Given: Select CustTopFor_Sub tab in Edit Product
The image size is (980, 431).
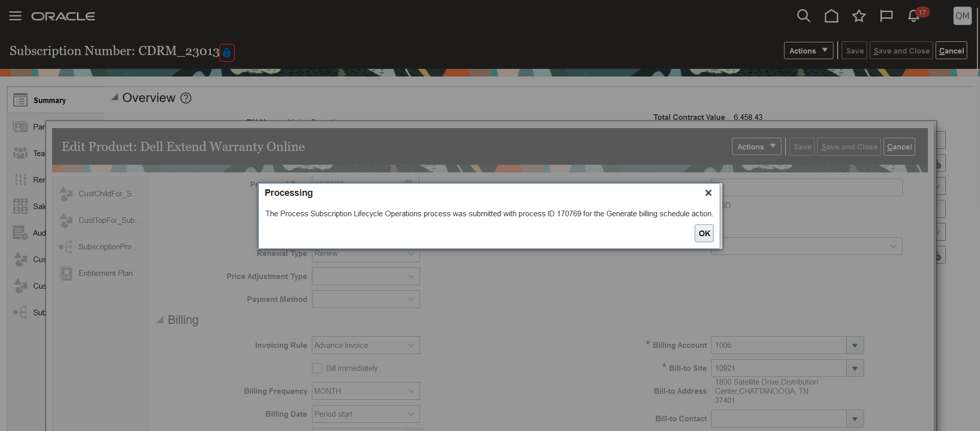Looking at the screenshot, I should click(x=101, y=220).
